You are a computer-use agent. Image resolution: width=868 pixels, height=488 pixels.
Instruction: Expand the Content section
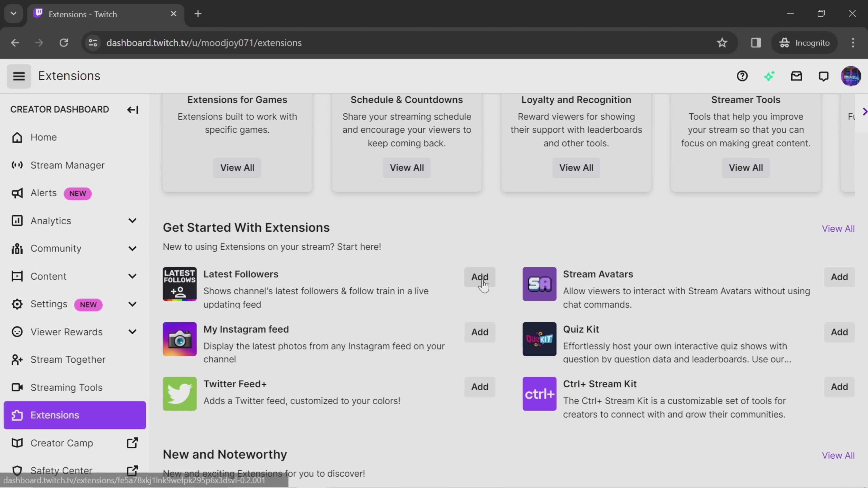(x=132, y=276)
